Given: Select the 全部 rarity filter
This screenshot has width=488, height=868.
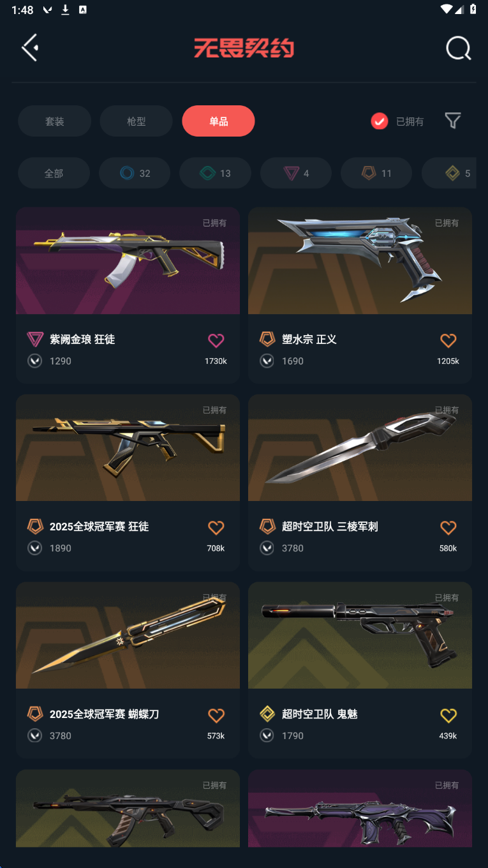Looking at the screenshot, I should [54, 173].
